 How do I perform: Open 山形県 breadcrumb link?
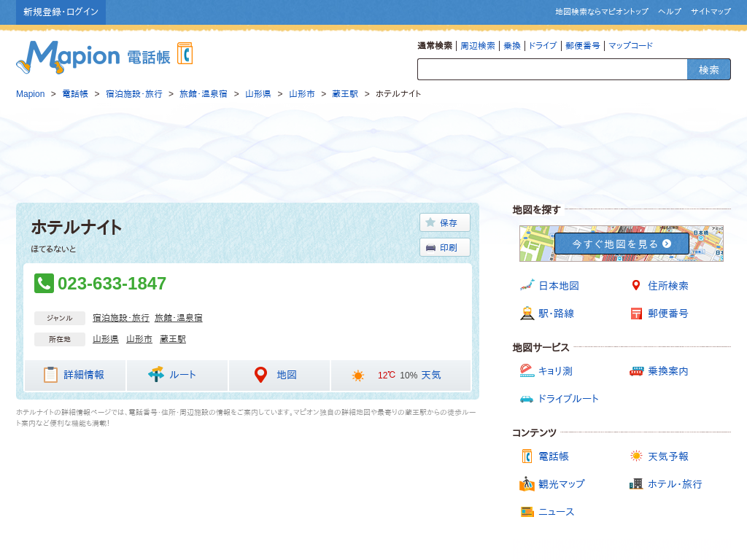click(x=258, y=94)
